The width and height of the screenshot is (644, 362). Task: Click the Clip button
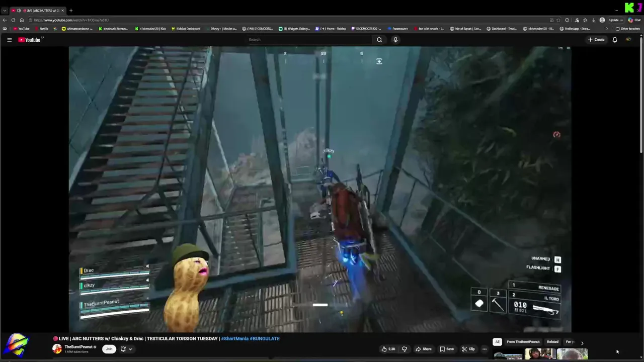click(468, 349)
